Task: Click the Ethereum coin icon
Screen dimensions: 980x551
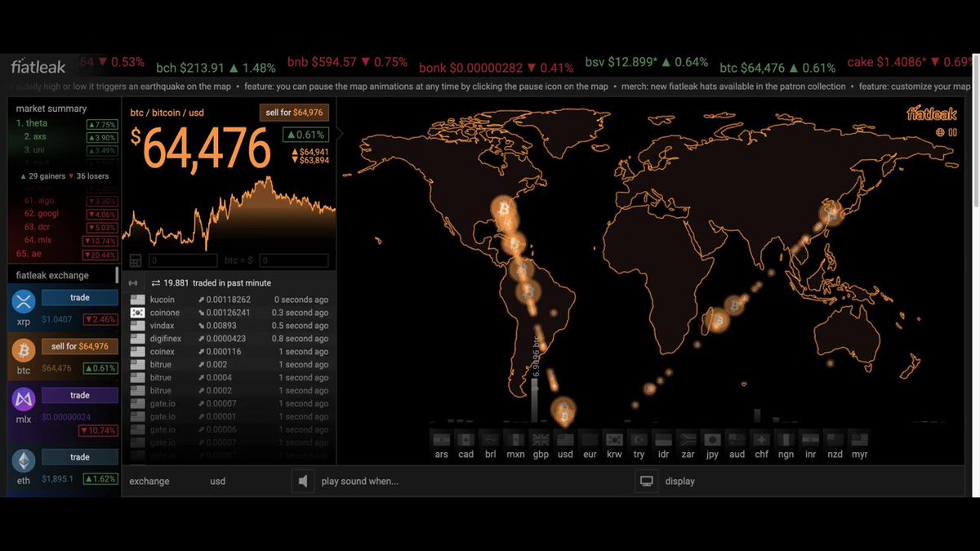Action: coord(23,460)
